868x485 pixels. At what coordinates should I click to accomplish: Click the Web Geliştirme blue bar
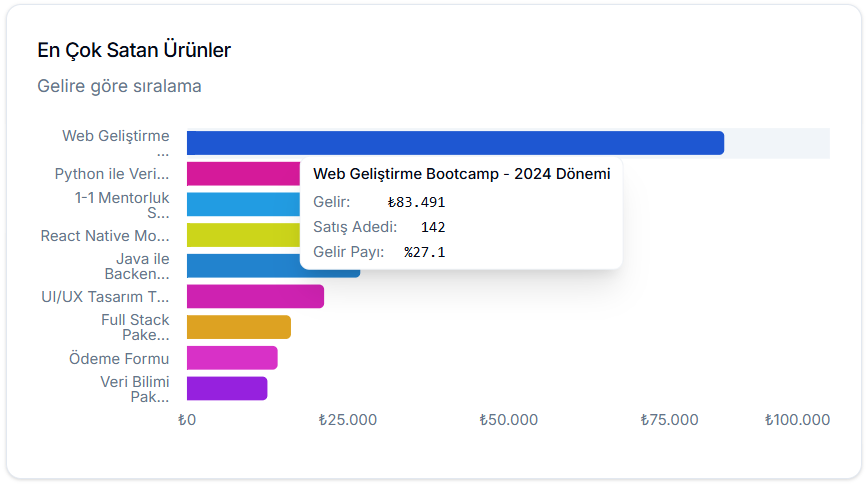click(455, 143)
